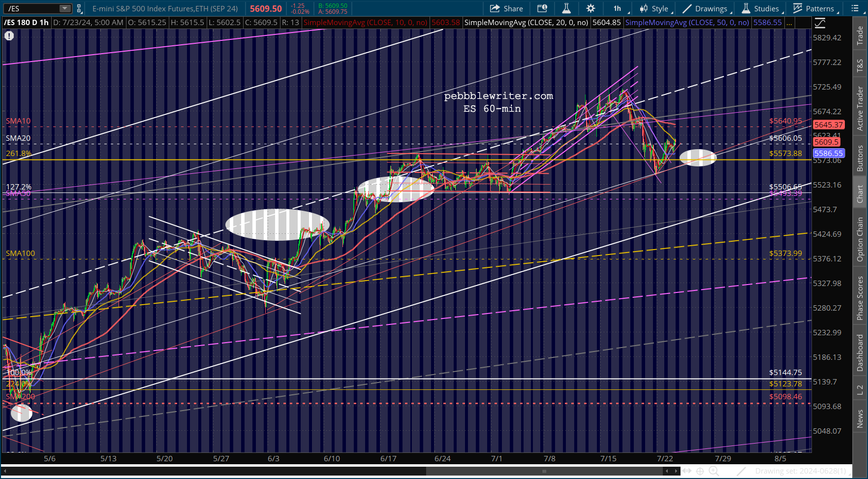
Task: Open the list options menu icon at top right
Action: click(x=854, y=8)
